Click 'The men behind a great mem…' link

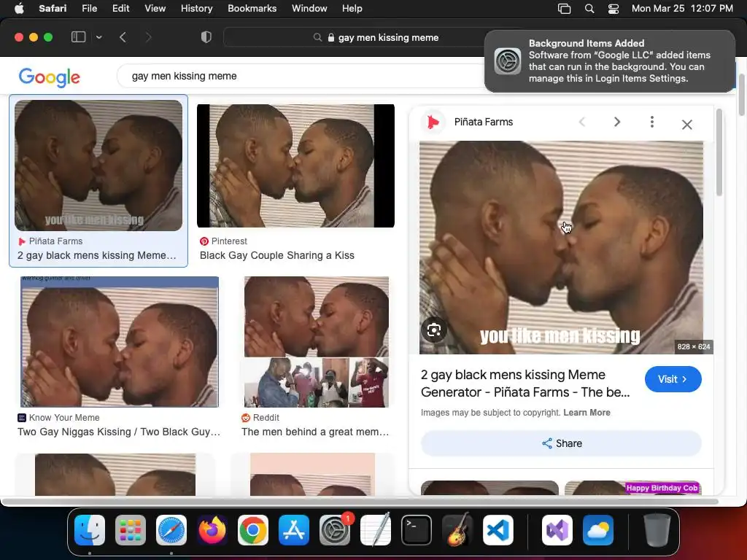tap(315, 432)
